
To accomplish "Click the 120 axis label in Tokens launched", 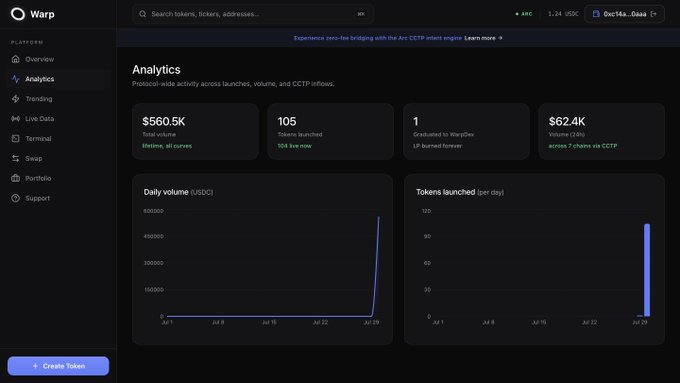I will (x=426, y=211).
